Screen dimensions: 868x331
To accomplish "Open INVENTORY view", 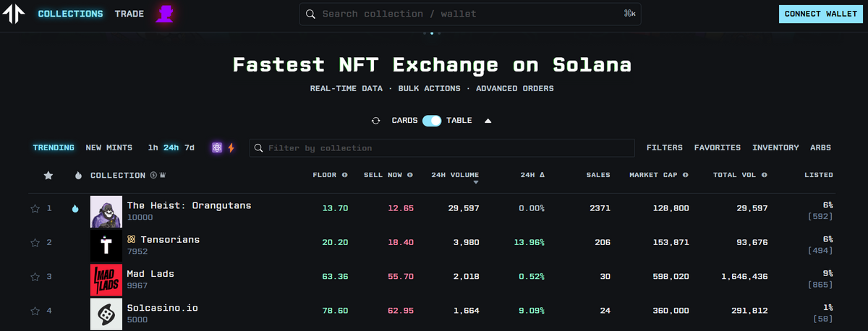I will pyautogui.click(x=775, y=147).
